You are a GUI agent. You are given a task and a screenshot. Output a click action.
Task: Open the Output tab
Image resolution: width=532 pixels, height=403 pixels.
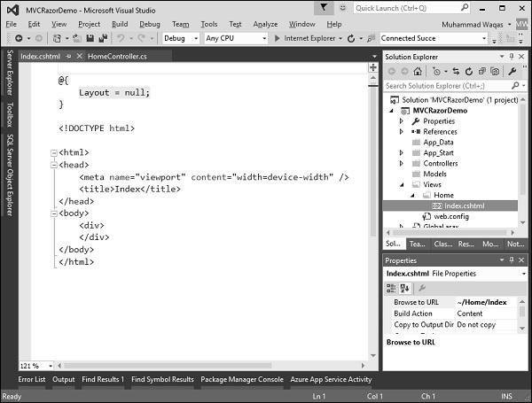click(64, 379)
